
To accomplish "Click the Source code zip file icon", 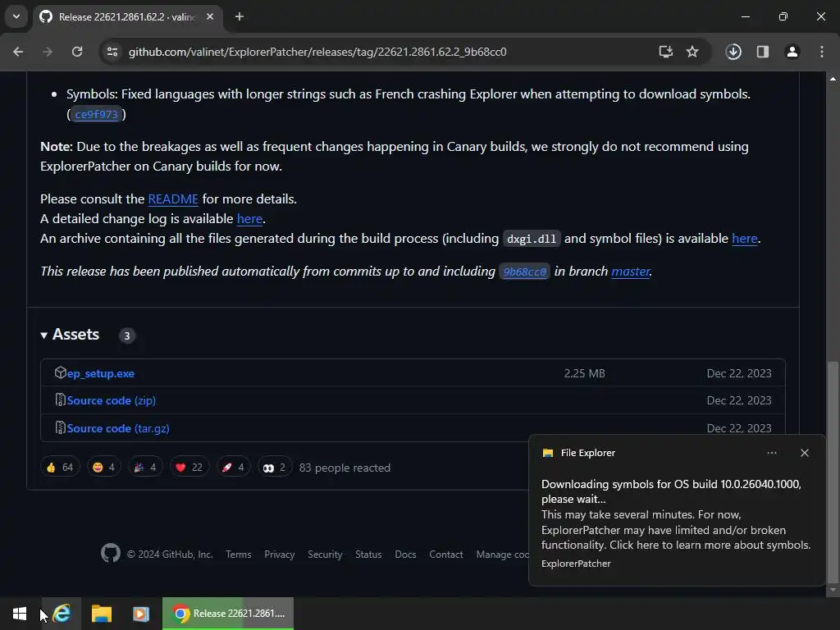I will (x=60, y=400).
